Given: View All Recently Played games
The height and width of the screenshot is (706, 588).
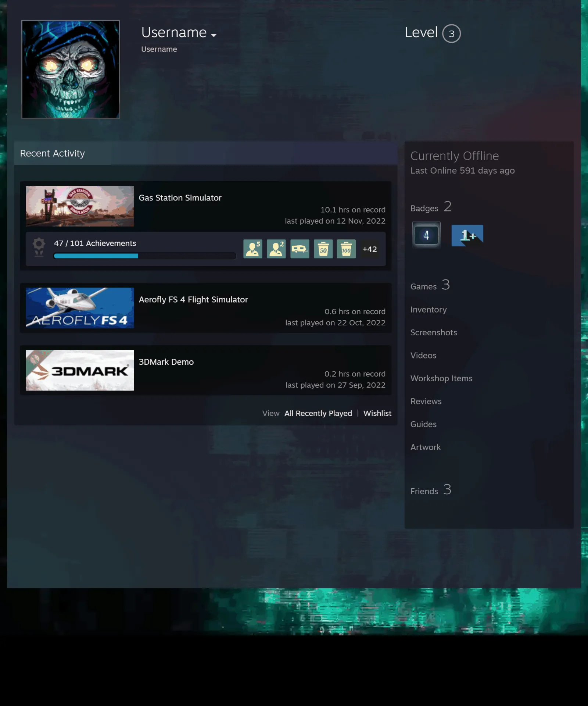Looking at the screenshot, I should [x=318, y=413].
